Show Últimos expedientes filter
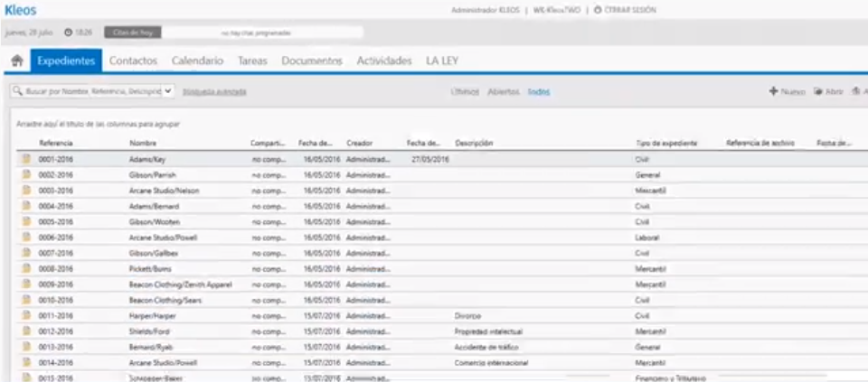Image resolution: width=868 pixels, height=382 pixels. (x=465, y=92)
